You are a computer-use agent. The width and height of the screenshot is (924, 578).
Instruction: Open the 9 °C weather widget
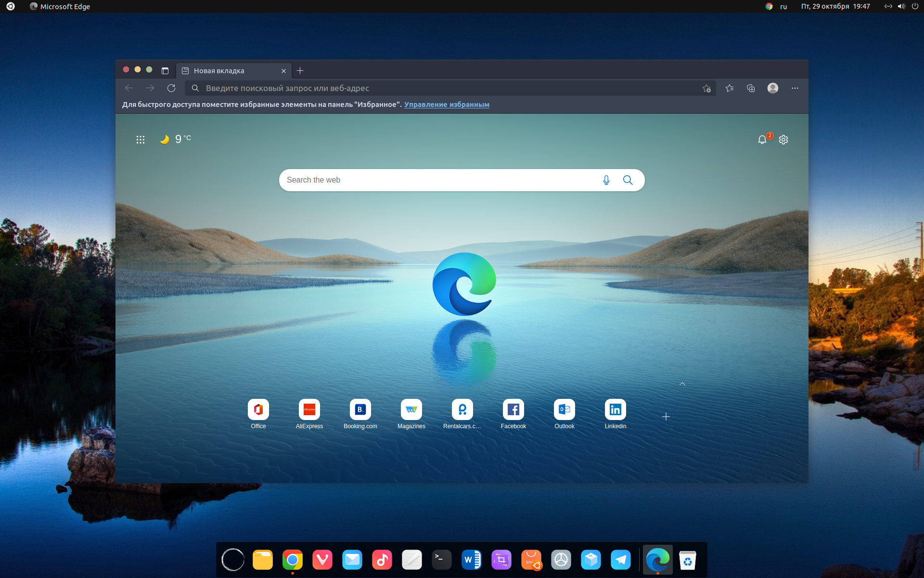pos(176,139)
